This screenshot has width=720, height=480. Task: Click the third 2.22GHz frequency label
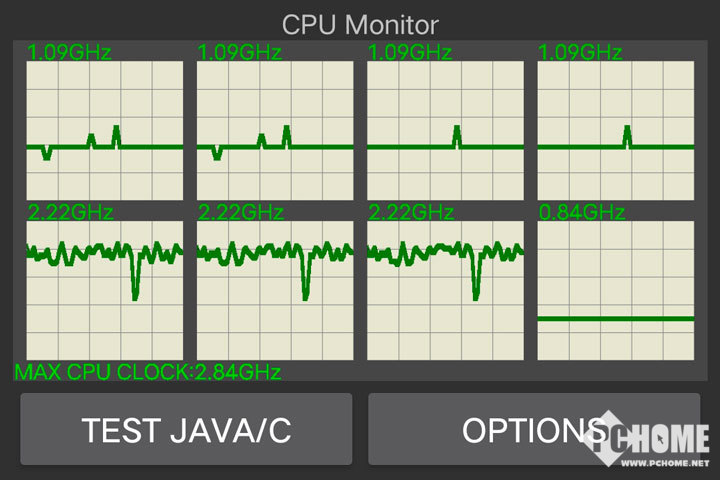point(411,212)
